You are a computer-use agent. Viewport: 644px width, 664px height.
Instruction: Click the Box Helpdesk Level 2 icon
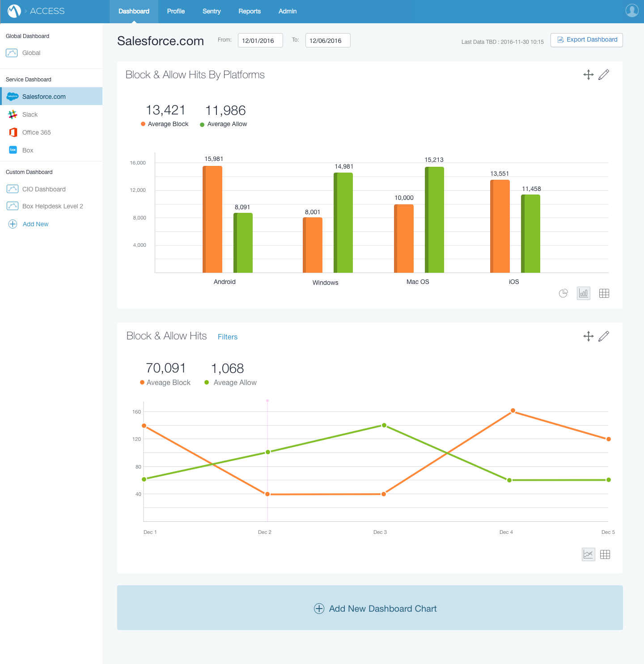13,206
